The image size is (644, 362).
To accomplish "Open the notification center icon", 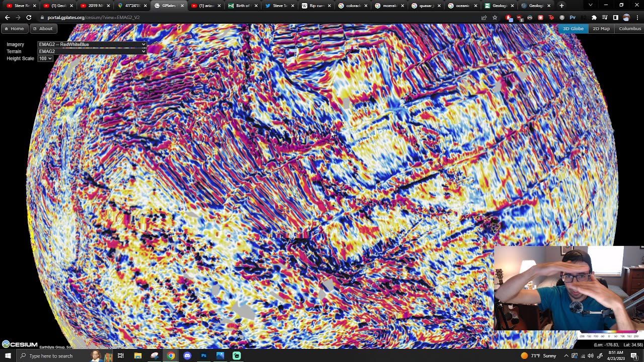I will (634, 356).
